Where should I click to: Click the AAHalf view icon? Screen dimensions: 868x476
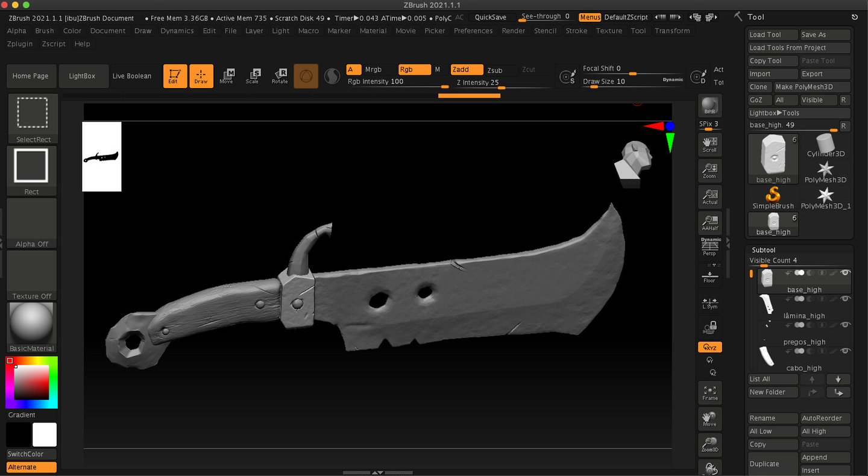click(x=709, y=222)
